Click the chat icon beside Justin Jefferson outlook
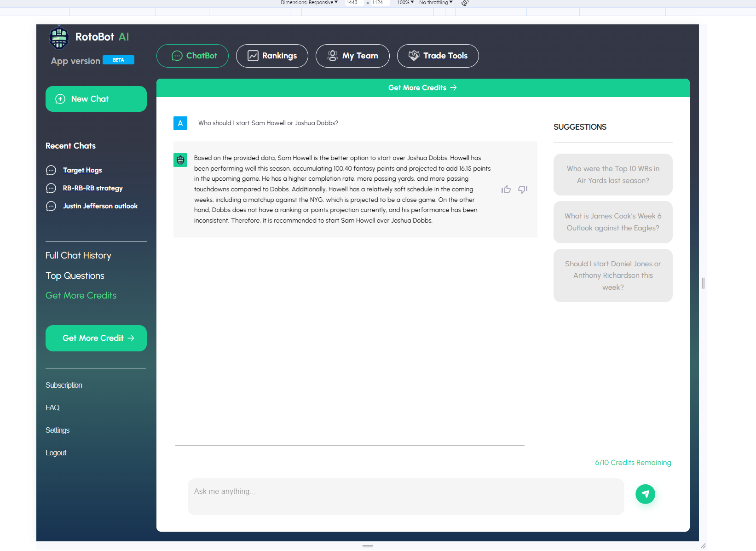Screen dimensions: 756x551 [x=51, y=206]
